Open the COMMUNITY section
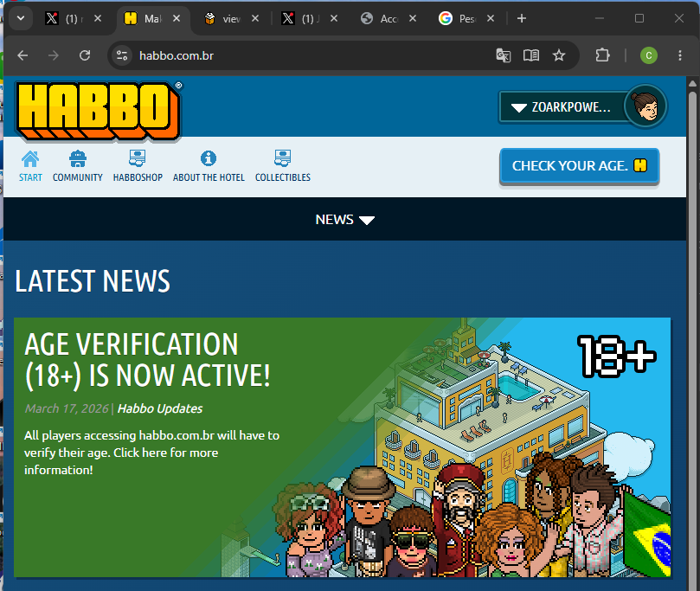 click(78, 166)
